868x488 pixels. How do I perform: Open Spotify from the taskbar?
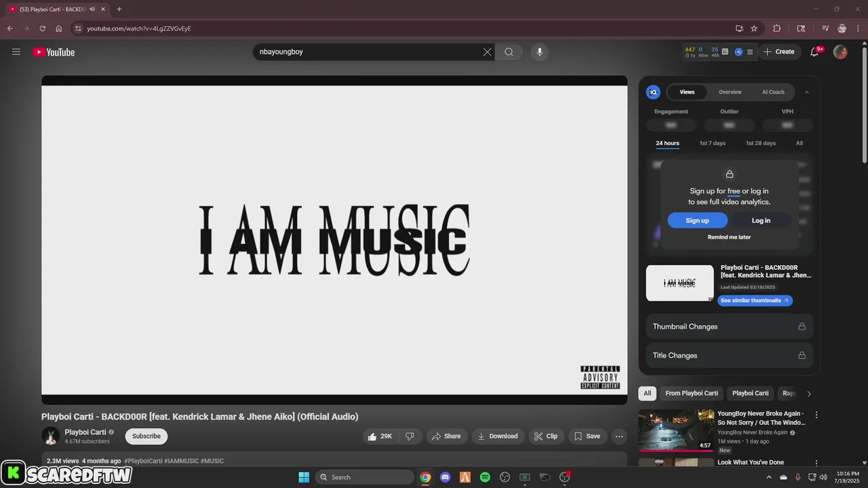(485, 477)
